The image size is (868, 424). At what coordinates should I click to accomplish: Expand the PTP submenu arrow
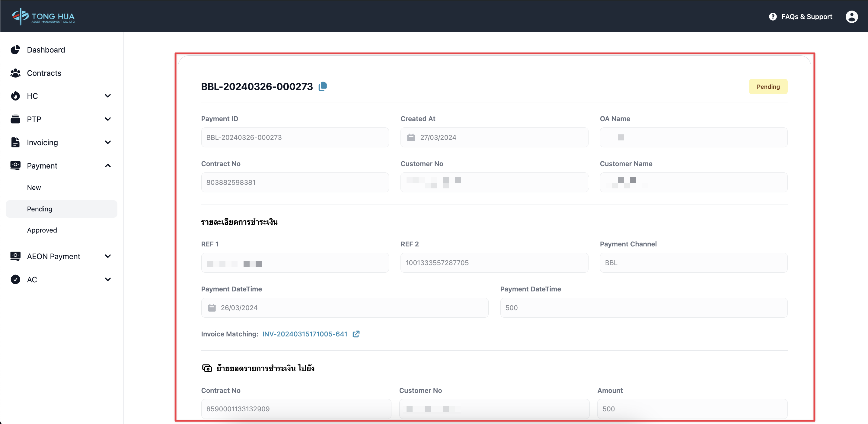[x=108, y=119]
